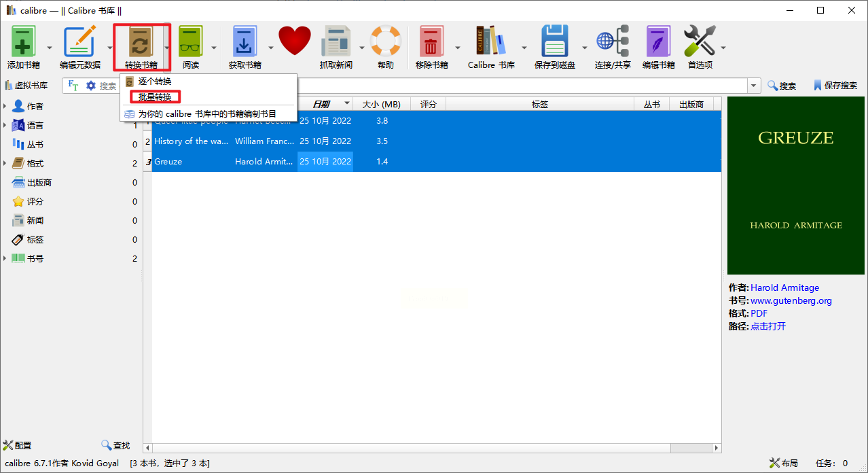Select 批量转换 (Bulk convert) menu entry
Screen dimensions: 868x473
click(155, 97)
